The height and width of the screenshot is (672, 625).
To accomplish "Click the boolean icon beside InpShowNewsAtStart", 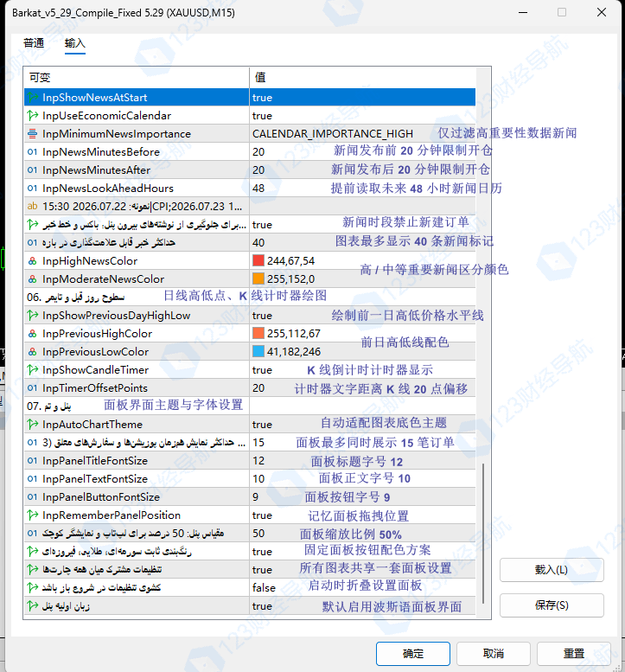I will tap(33, 97).
